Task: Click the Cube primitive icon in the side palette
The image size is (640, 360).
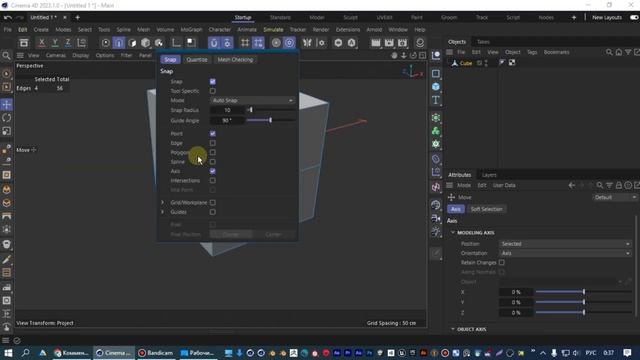Action: click(x=436, y=87)
